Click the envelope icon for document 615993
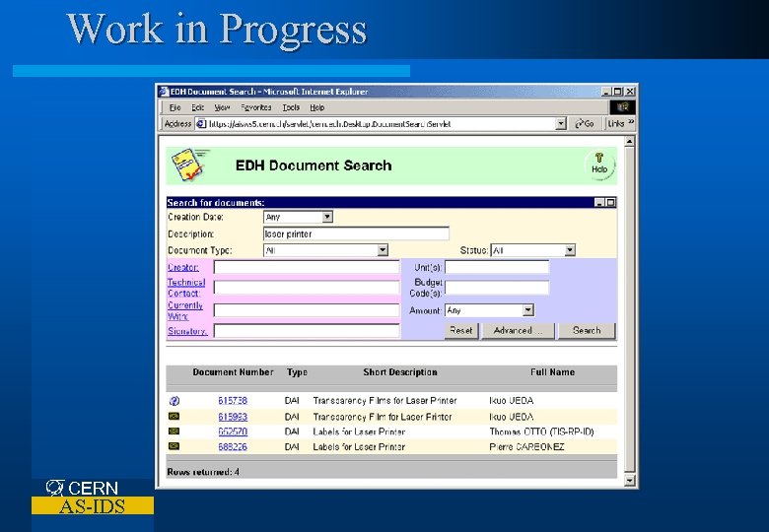The width and height of the screenshot is (769, 532). click(x=174, y=417)
